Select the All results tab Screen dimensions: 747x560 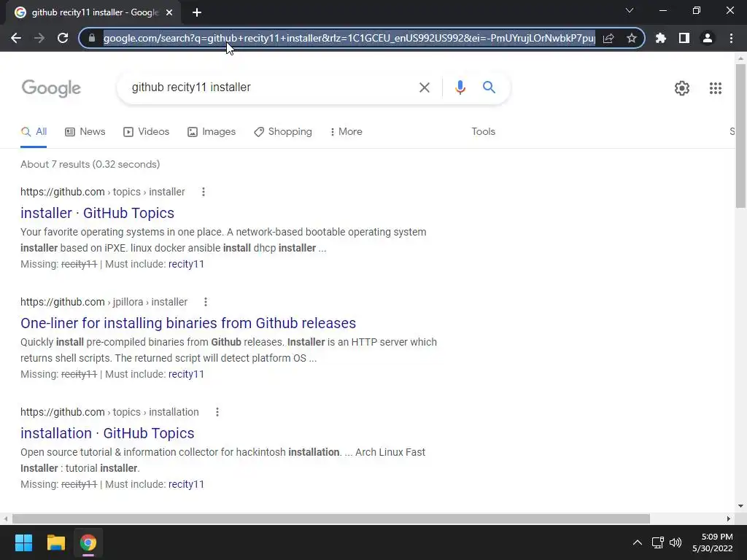[34, 132]
